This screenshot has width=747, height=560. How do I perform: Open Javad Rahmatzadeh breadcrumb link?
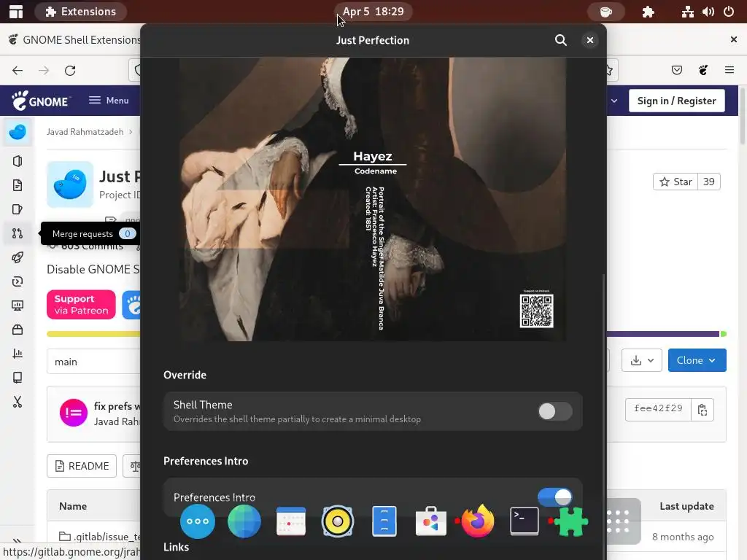coord(85,132)
